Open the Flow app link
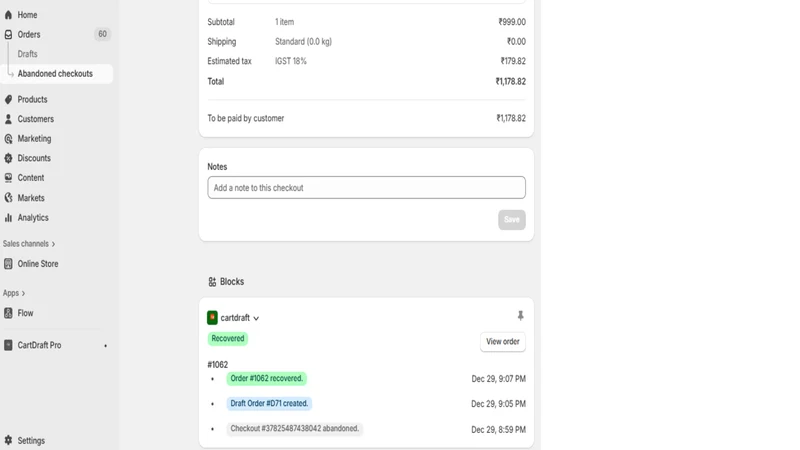Viewport: 800px width, 450px height. point(26,313)
